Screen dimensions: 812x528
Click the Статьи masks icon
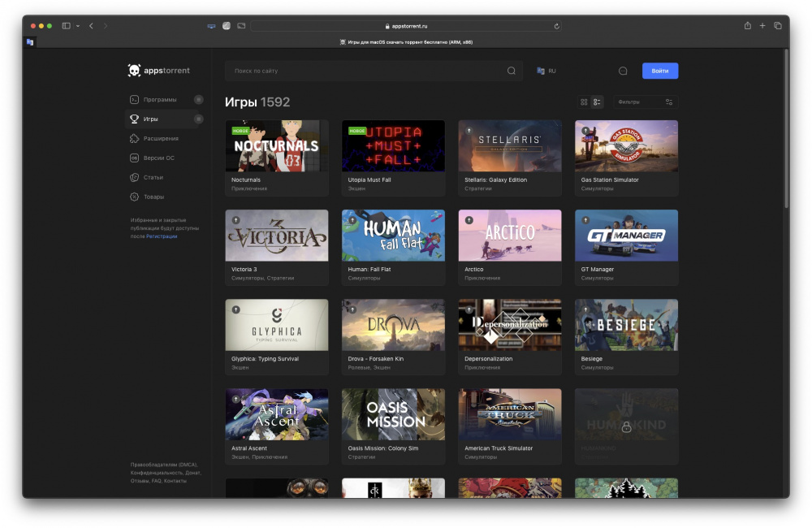pyautogui.click(x=134, y=177)
